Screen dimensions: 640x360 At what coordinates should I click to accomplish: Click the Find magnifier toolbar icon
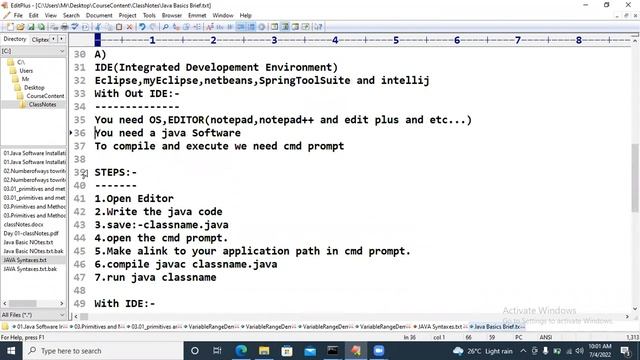click(x=165, y=27)
